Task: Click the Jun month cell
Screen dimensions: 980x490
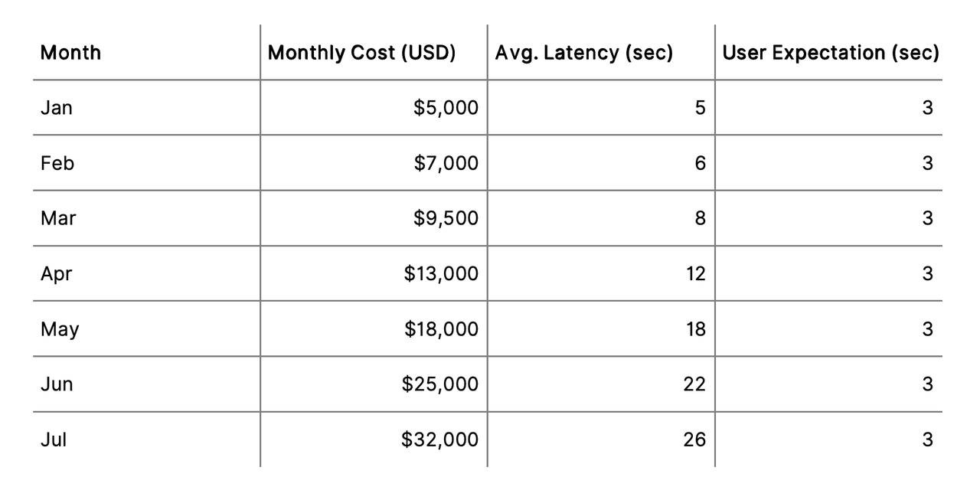Action: coord(57,384)
